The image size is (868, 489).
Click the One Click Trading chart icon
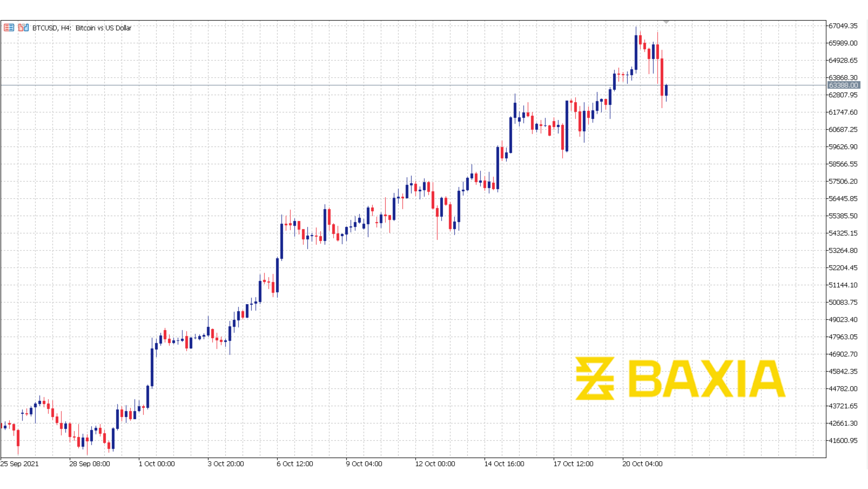pos(23,28)
